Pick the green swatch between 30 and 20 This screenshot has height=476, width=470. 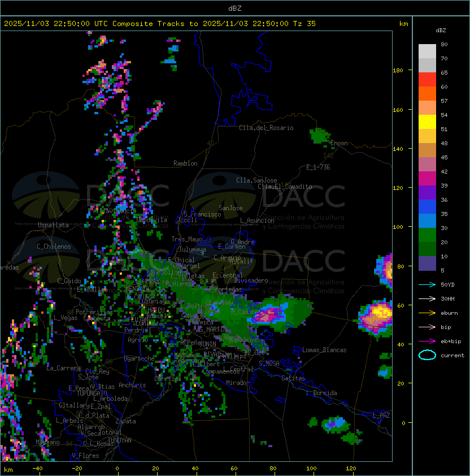coord(427,235)
